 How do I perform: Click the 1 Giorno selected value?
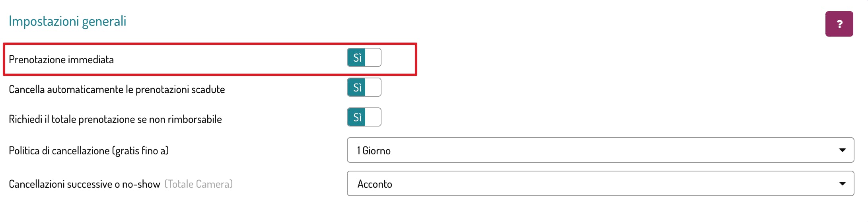click(374, 151)
